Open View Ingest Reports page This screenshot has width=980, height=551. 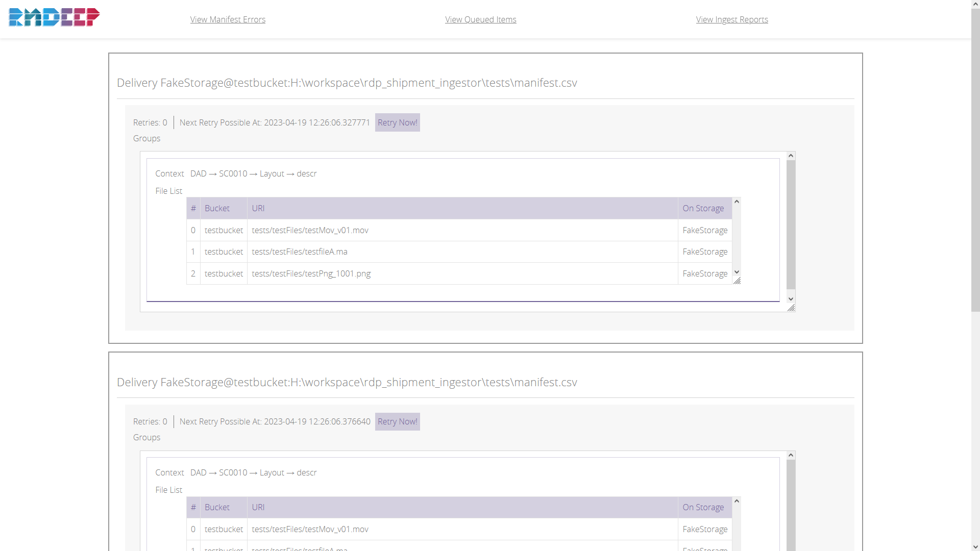pos(732,19)
